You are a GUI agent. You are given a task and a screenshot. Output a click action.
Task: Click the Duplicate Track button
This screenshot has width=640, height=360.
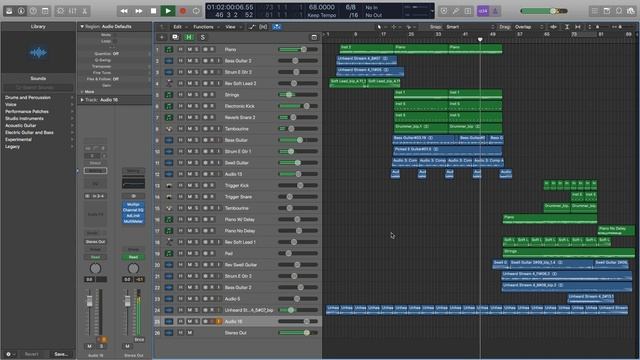(x=175, y=37)
